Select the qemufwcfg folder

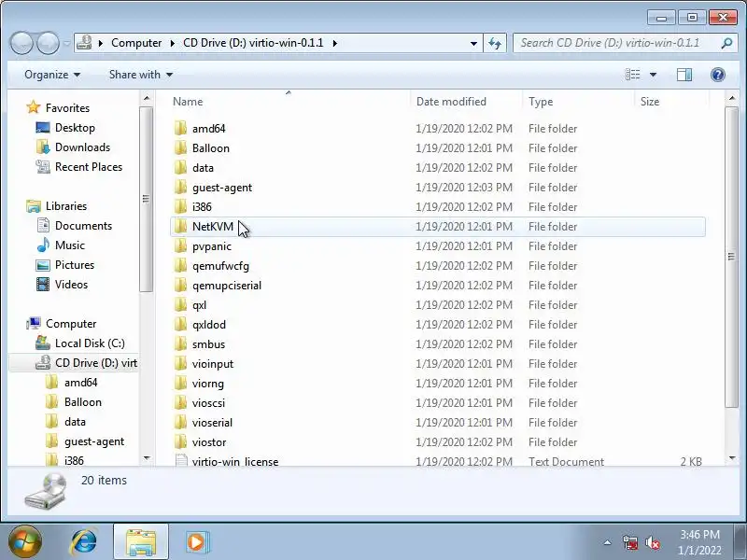(x=220, y=266)
